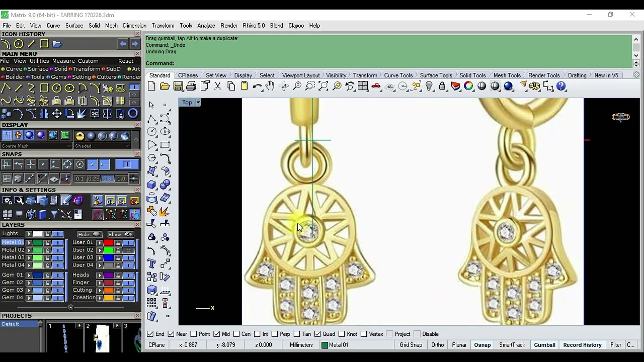Select the Pan hand tool
This screenshot has width=644, height=362.
click(x=270, y=86)
